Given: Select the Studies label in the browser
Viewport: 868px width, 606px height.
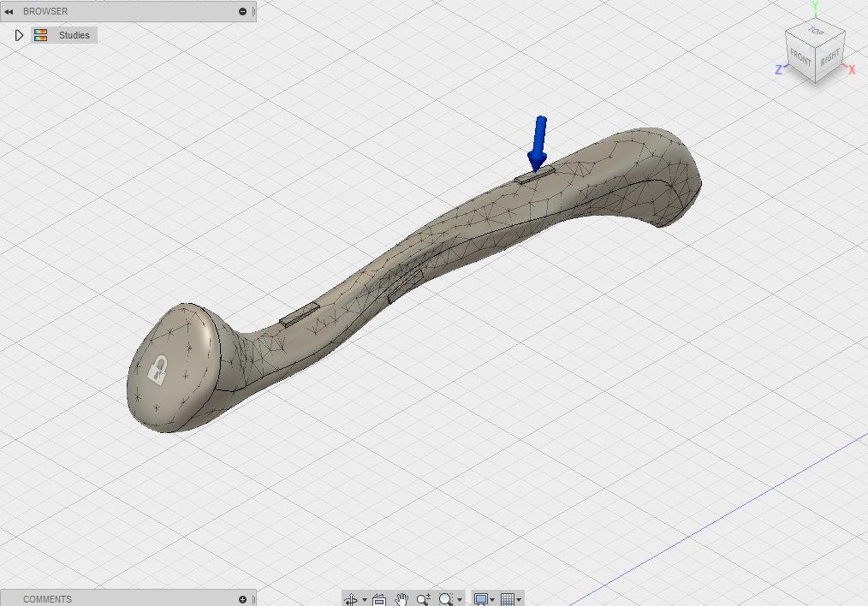Looking at the screenshot, I should [x=74, y=35].
